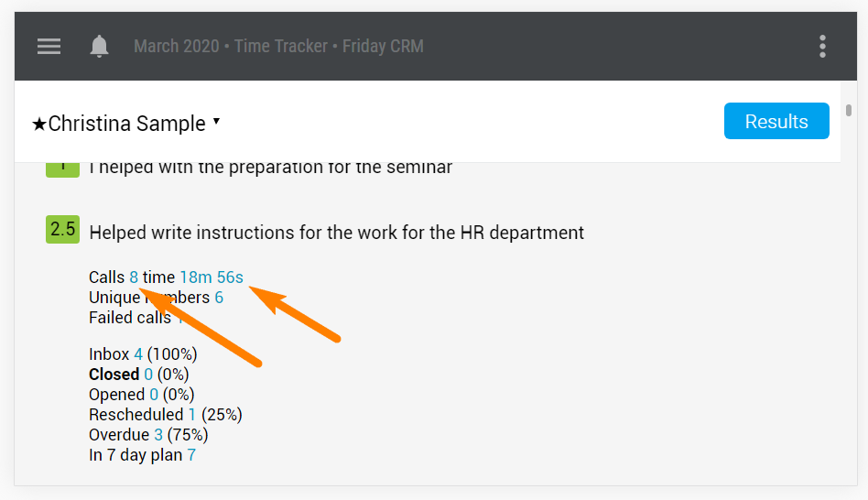This screenshot has width=868, height=500.
Task: Open the Rescheduled count 1 link
Action: pos(192,414)
